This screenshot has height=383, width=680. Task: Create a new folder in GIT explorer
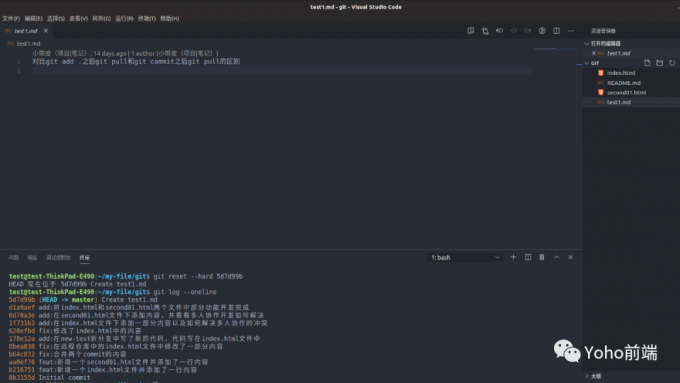point(660,63)
